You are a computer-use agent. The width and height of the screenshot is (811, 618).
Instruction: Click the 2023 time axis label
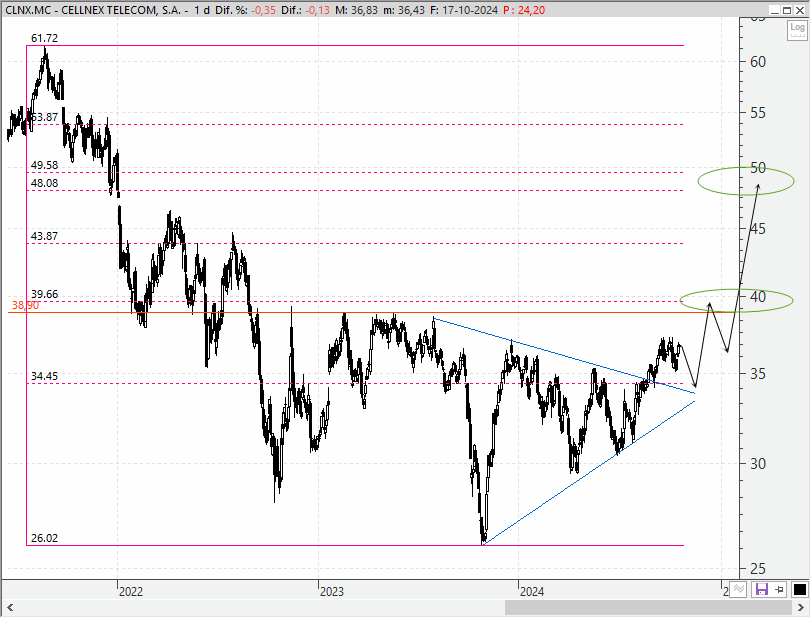tap(332, 591)
